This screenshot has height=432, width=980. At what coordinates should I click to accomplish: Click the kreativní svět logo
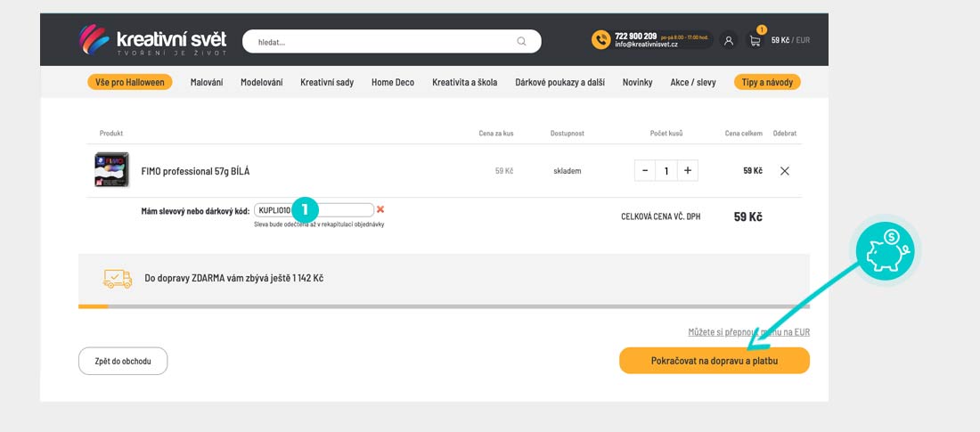151,40
